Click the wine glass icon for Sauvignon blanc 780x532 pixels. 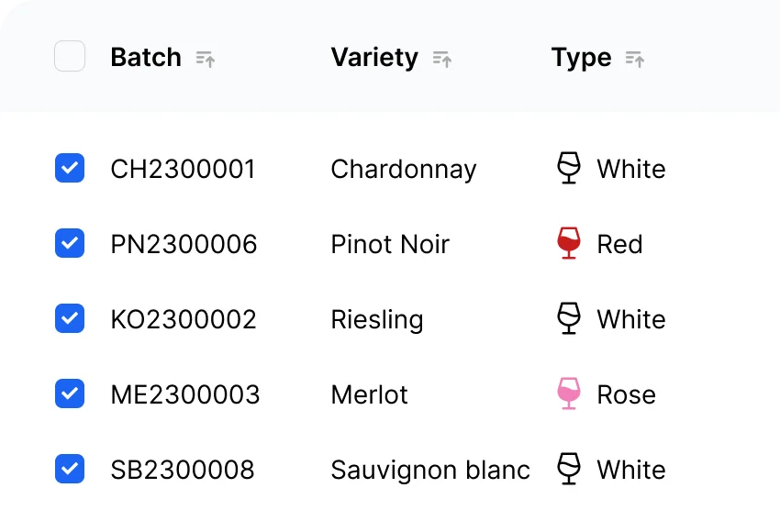pyautogui.click(x=569, y=469)
